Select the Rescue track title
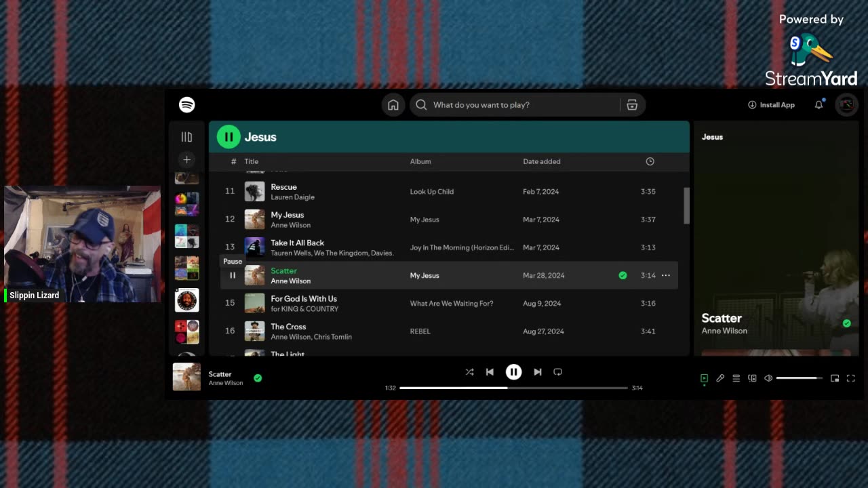This screenshot has width=868, height=488. (x=283, y=187)
